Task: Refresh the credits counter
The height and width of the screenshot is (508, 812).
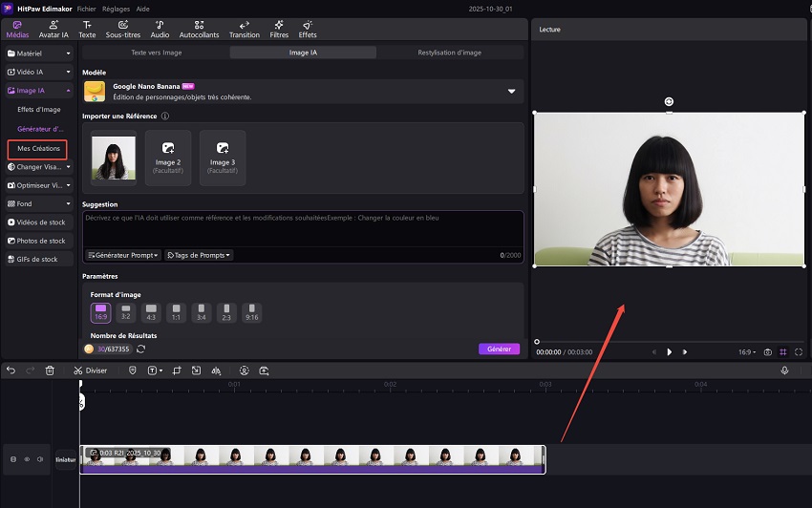Action: (140, 349)
